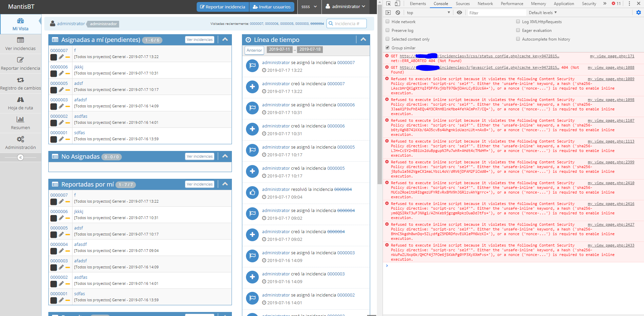Viewport: 644px width, 316px height.
Task: Open my_view_page.php:1089 source link
Action: [611, 79]
